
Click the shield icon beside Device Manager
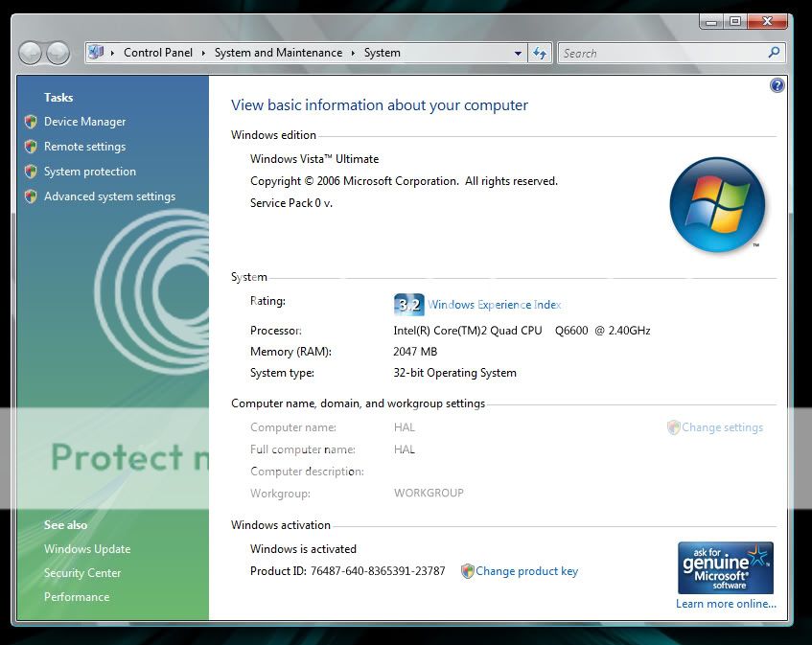(31, 122)
